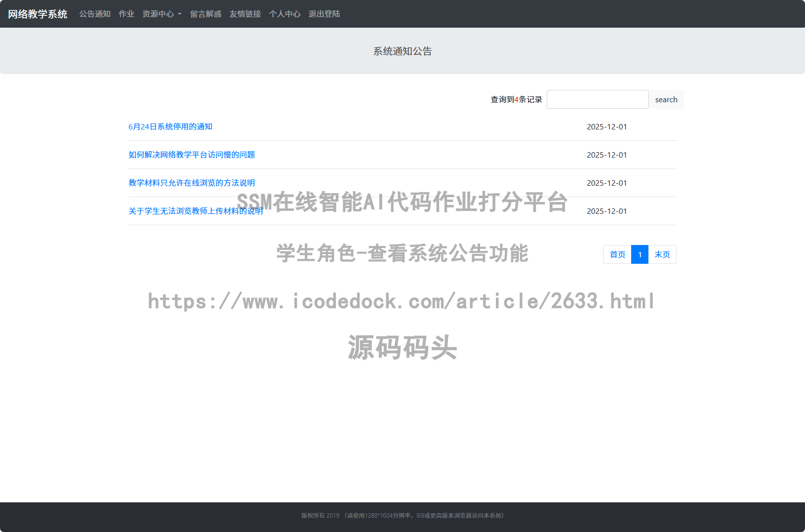Visit the 友情链接 page
Viewport: 805px width, 532px height.
click(x=245, y=14)
